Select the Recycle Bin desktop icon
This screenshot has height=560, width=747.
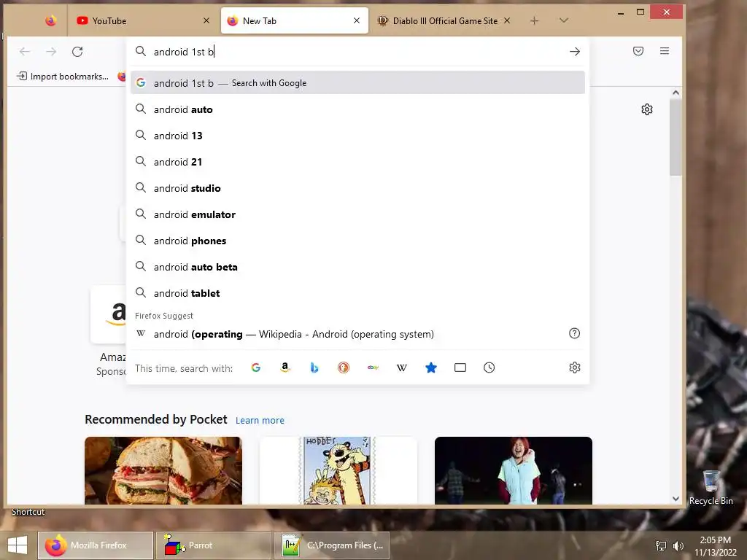711,487
